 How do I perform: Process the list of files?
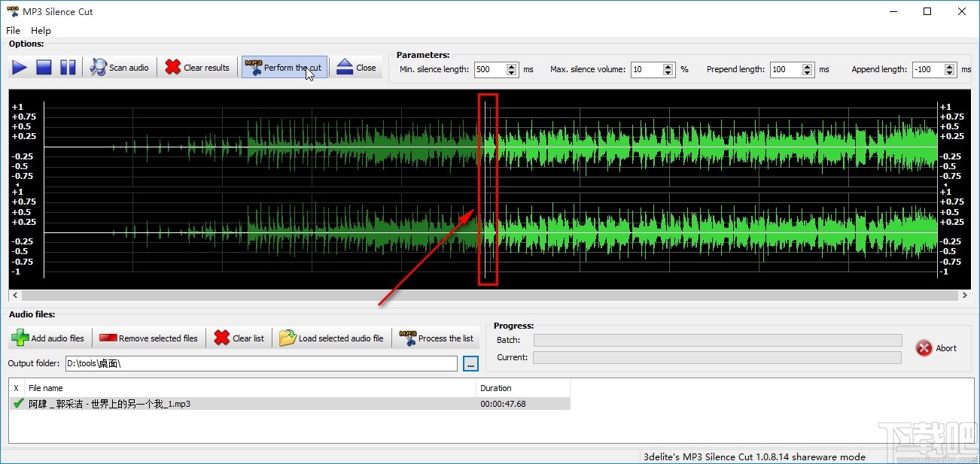tap(437, 338)
